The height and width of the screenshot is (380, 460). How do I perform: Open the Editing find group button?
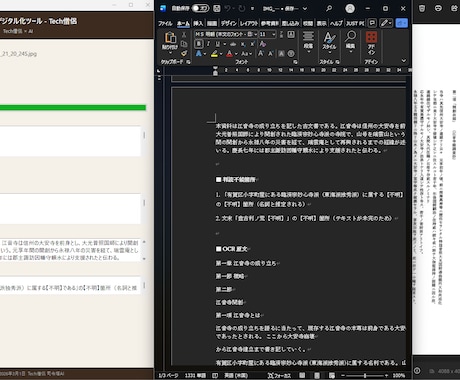pyautogui.click(x=350, y=40)
